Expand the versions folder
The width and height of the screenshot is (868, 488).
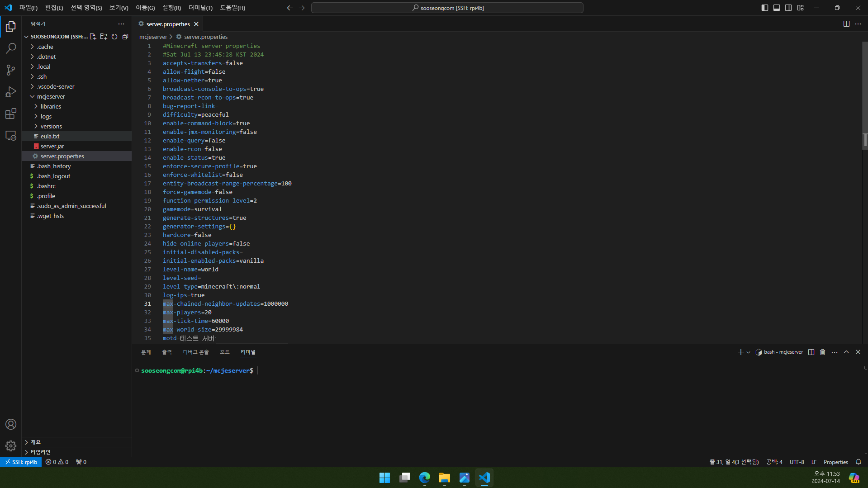click(x=76, y=126)
